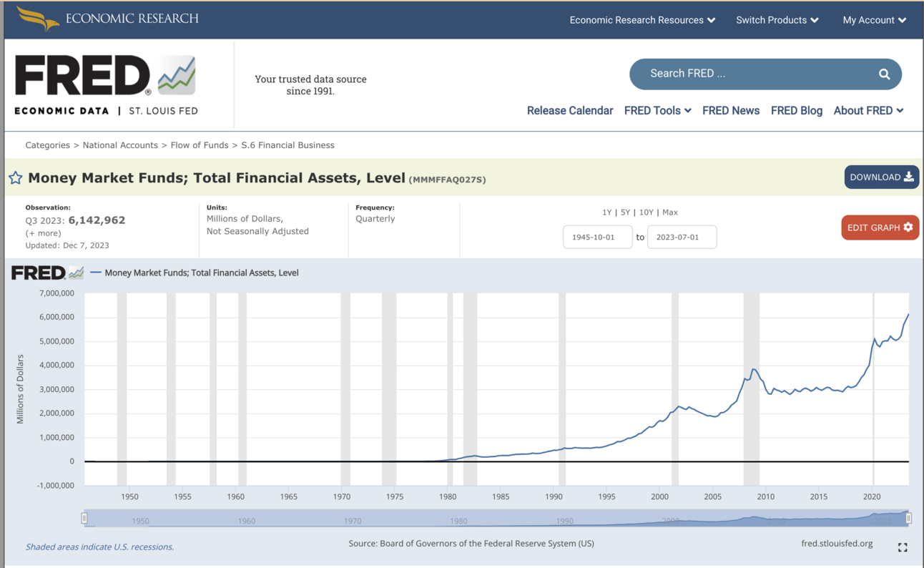
Task: Click the series ID MMMFFAQ027S
Action: click(447, 180)
